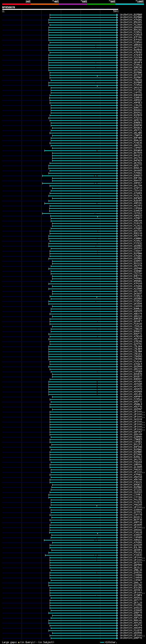Click the UniRef100_B9R897 label
The image size is (146, 644).
(131, 379)
